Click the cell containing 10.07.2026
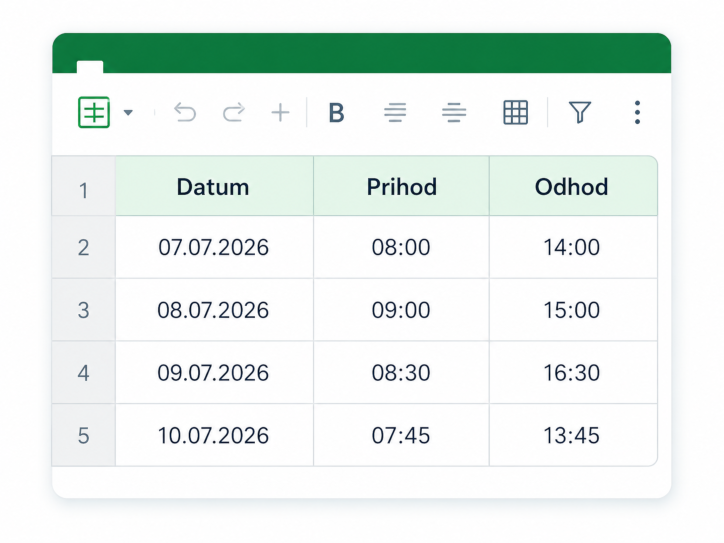 (x=214, y=435)
